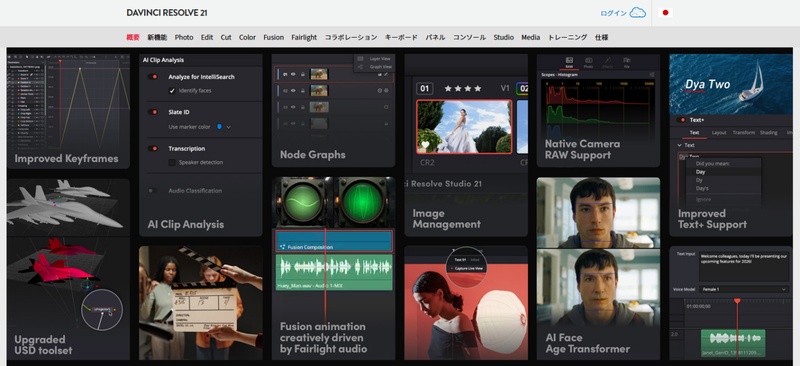Click the four-star rating of clip 01
The height and width of the screenshot is (366, 800).
[463, 88]
